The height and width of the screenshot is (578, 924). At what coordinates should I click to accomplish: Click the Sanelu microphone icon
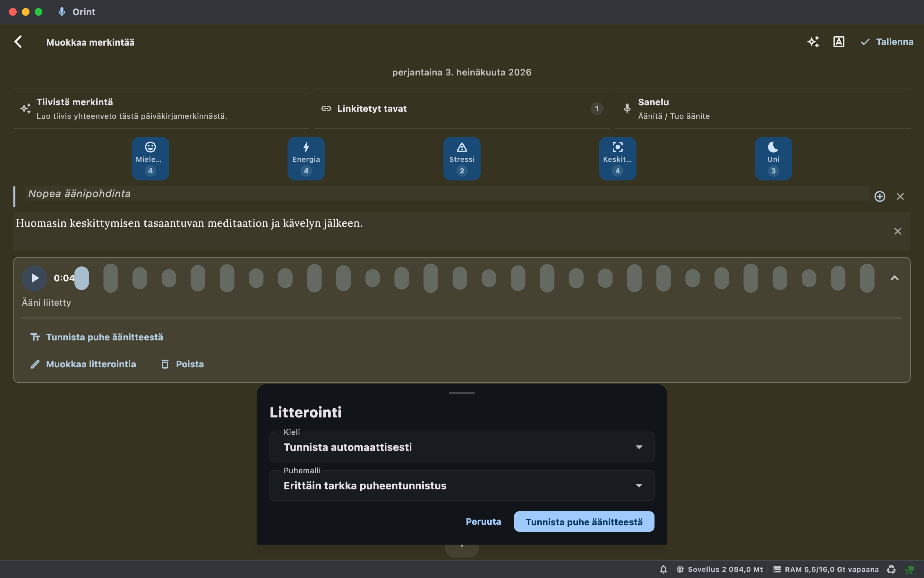[627, 109]
